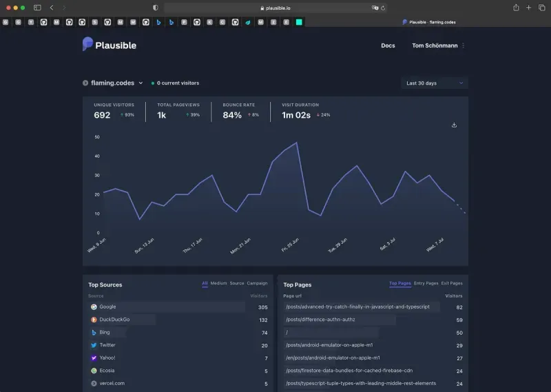Click the Plausible logo
Viewport: 551px width, 392px height.
[110, 45]
